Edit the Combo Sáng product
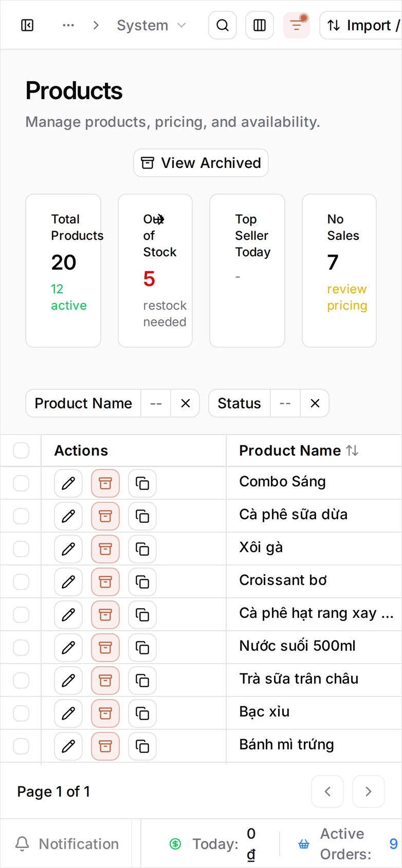402x868 pixels. [68, 483]
